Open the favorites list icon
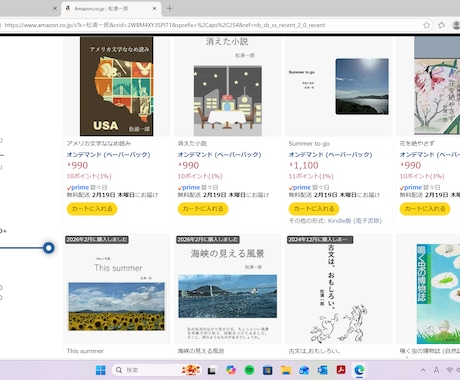 [442, 25]
